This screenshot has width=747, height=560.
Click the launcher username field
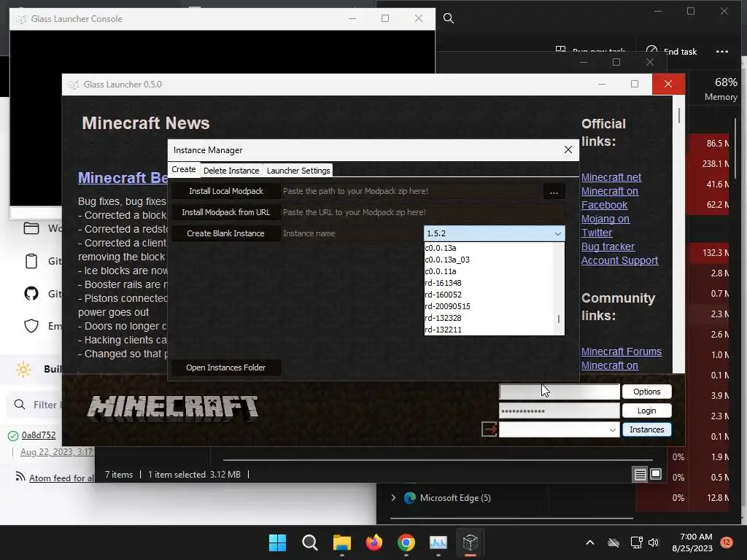[x=560, y=392]
